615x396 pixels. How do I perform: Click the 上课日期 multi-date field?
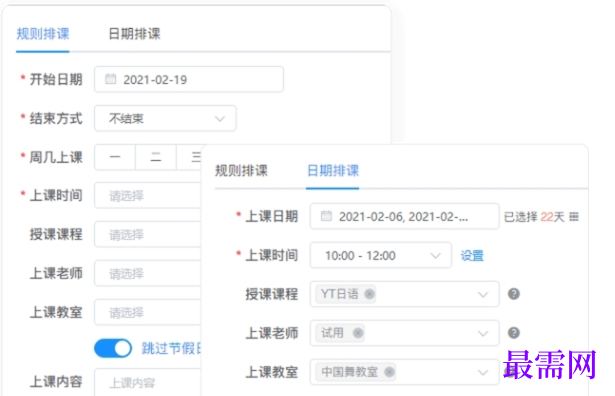point(404,216)
